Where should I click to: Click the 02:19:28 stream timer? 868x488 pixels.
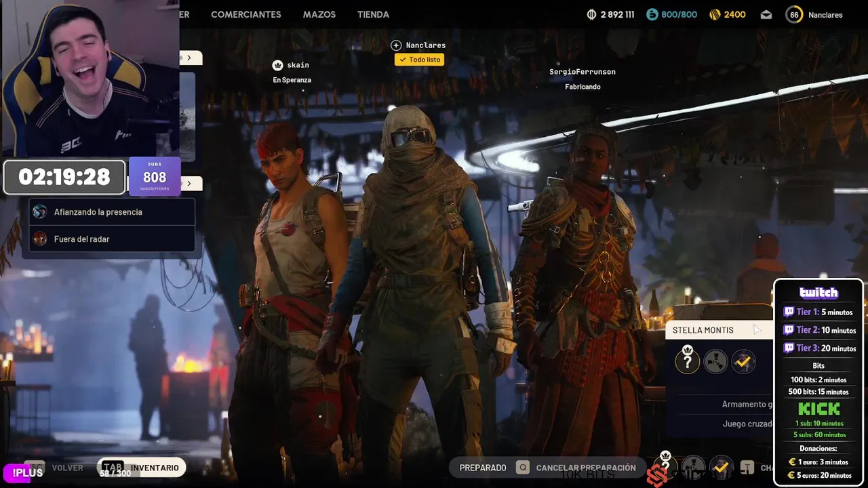click(x=64, y=178)
